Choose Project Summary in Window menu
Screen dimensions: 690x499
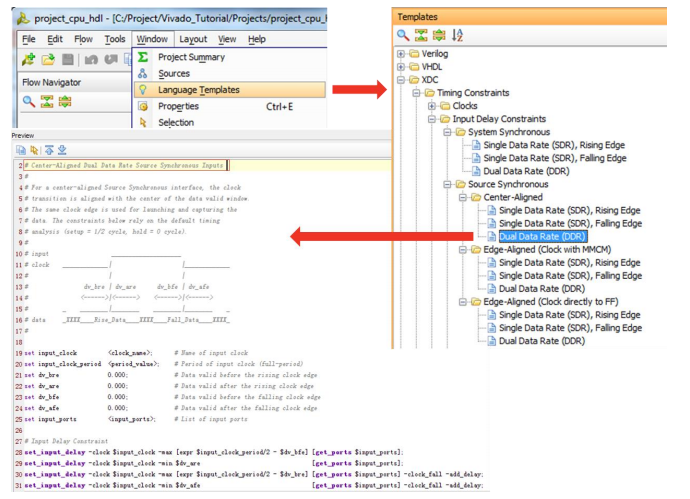(191, 57)
